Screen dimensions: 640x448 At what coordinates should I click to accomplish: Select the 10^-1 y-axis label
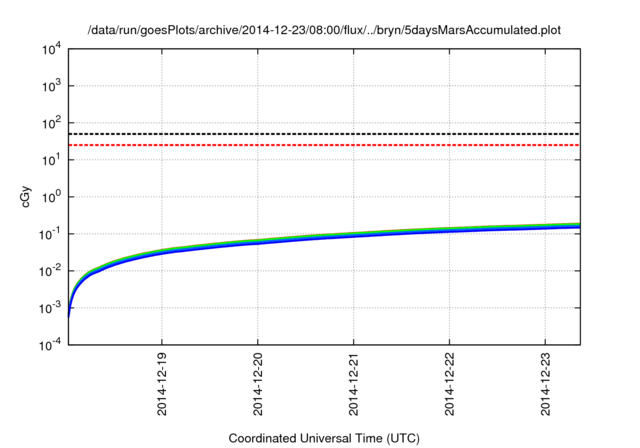pos(51,235)
